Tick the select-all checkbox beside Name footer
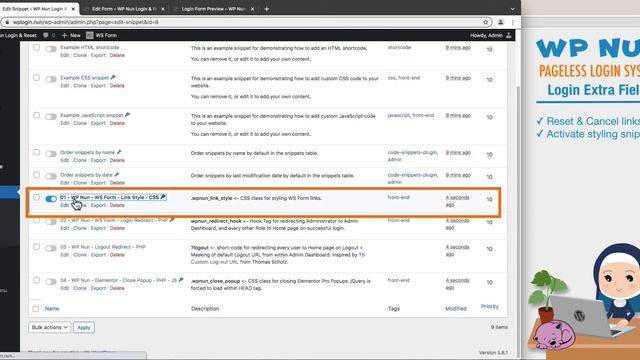 (x=36, y=309)
